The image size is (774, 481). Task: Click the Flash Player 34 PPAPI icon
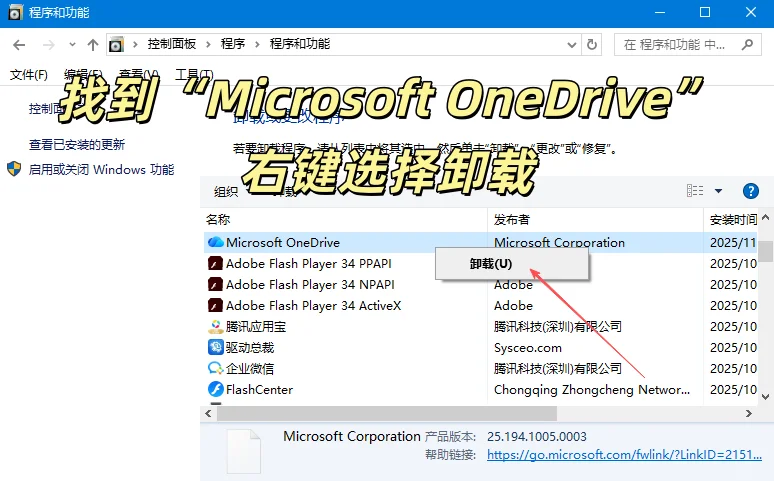[x=215, y=264]
